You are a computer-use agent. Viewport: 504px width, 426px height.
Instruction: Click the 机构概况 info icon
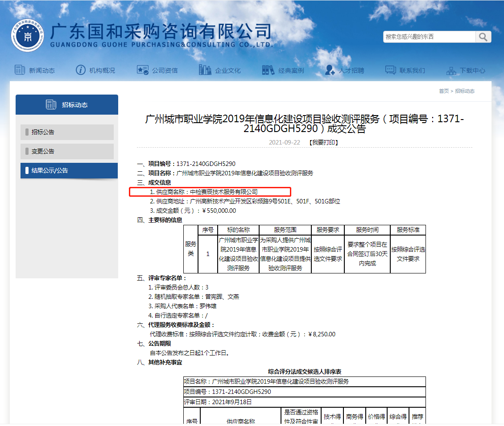click(x=81, y=70)
